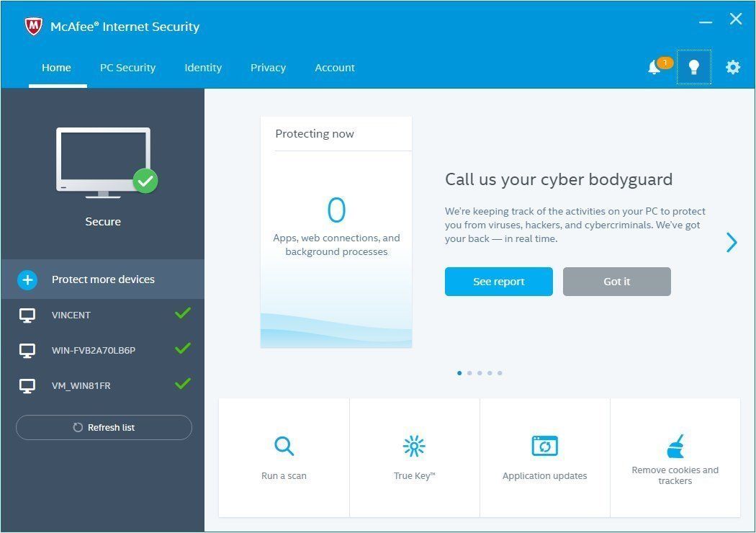Open the Account tab

pos(335,68)
